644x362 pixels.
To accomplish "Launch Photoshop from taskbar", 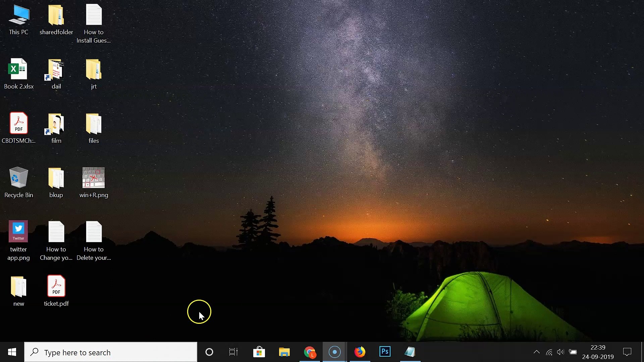I will pyautogui.click(x=385, y=352).
